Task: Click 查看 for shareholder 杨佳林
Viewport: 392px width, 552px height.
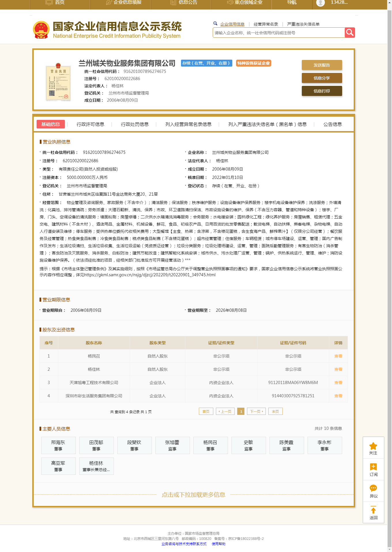Action: [x=338, y=369]
